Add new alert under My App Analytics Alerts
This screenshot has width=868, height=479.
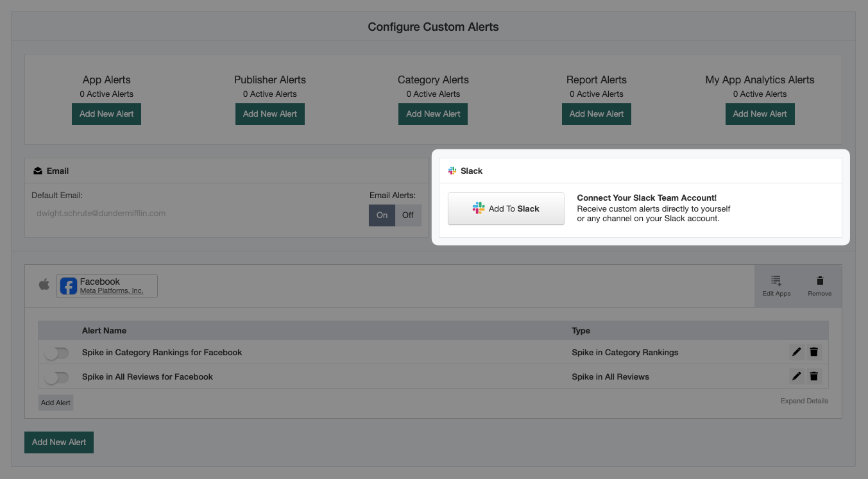760,113
